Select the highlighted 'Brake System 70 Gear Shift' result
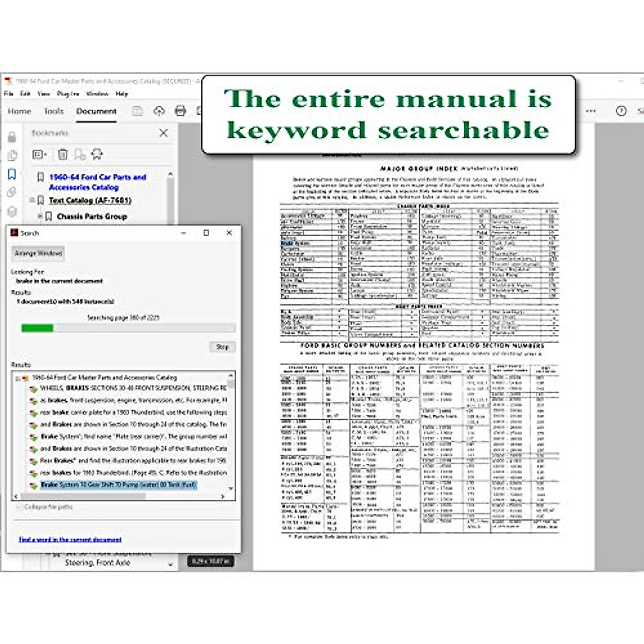Image resolution: width=644 pixels, height=644 pixels. click(119, 485)
